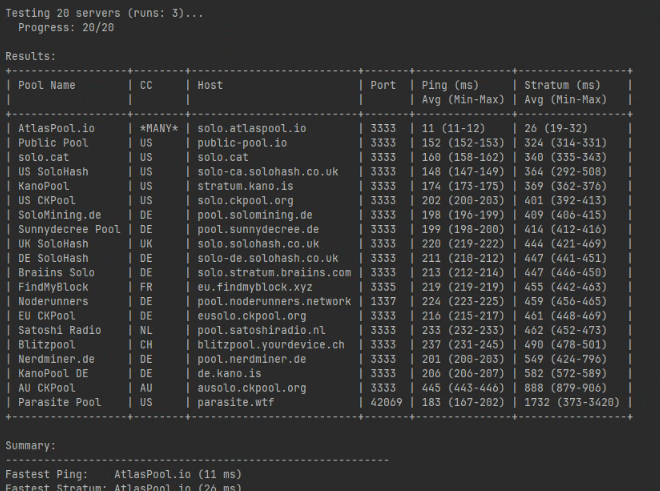
Task: Click port 42069 in Parasite Pool row
Action: [x=386, y=402]
